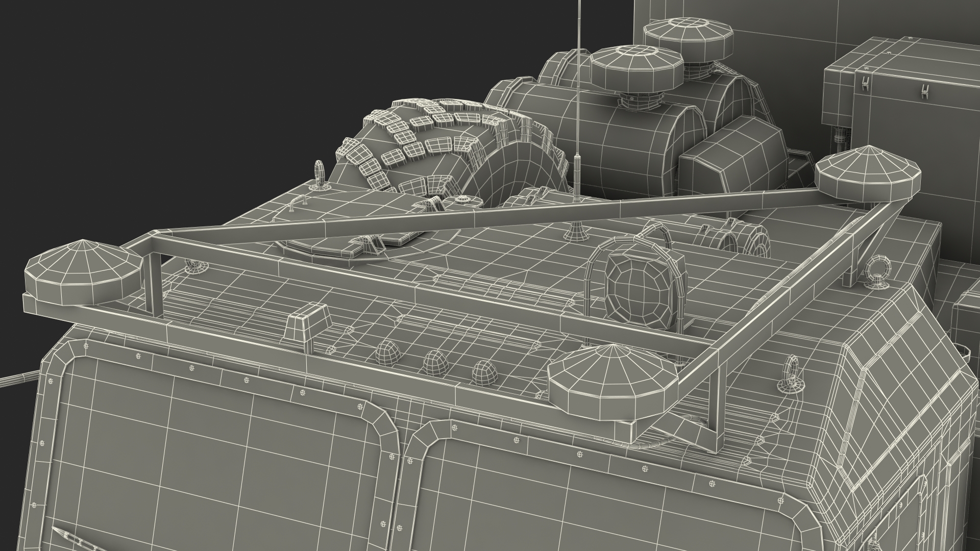Click the middle small hemispherical roof dome
The height and width of the screenshot is (551, 980).
(435, 362)
